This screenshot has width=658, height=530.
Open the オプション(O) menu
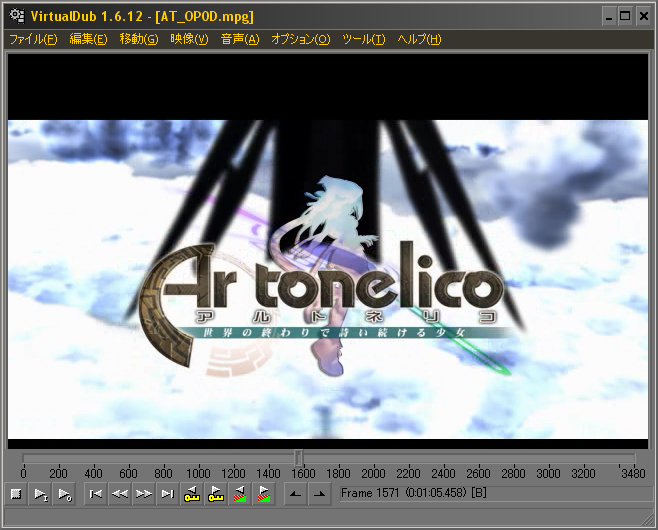[300, 39]
